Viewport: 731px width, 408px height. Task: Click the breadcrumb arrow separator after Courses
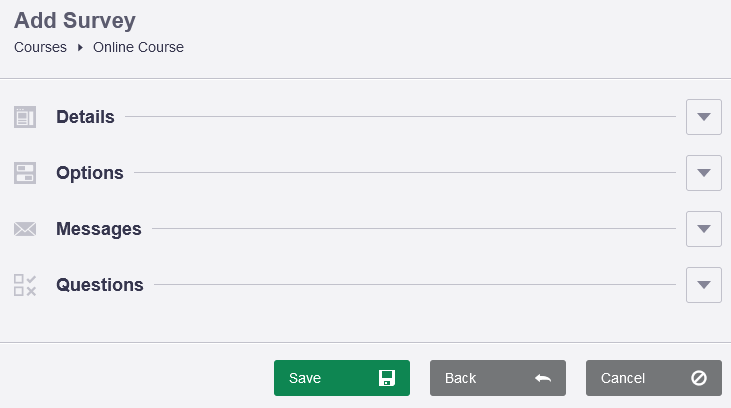pos(80,48)
